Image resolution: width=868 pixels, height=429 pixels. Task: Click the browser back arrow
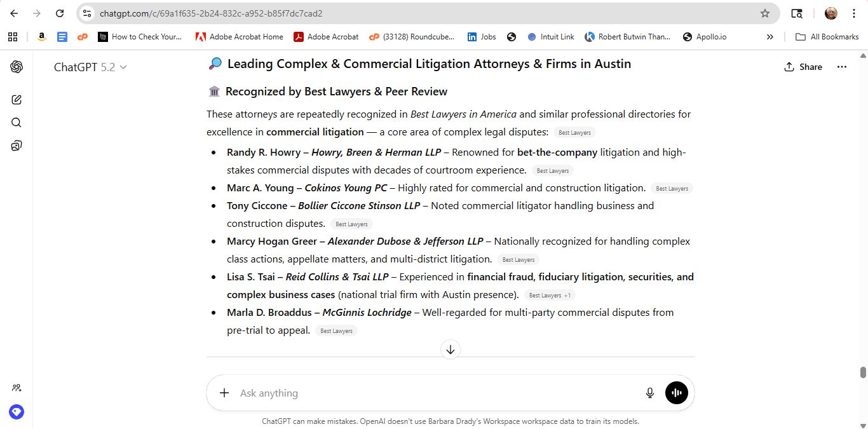(x=14, y=13)
